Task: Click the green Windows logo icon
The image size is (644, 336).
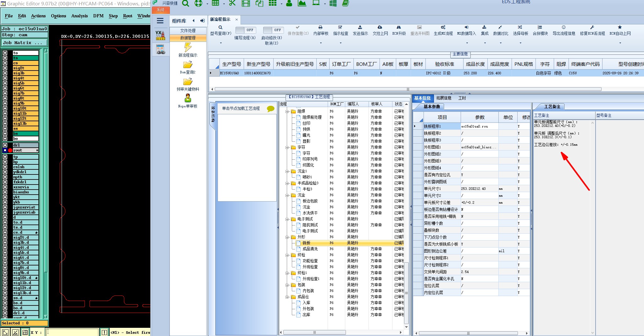Action: (333, 3)
